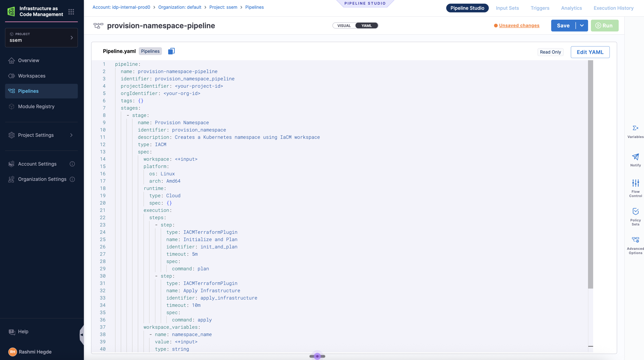Click the Account Settings info icon

(72, 164)
